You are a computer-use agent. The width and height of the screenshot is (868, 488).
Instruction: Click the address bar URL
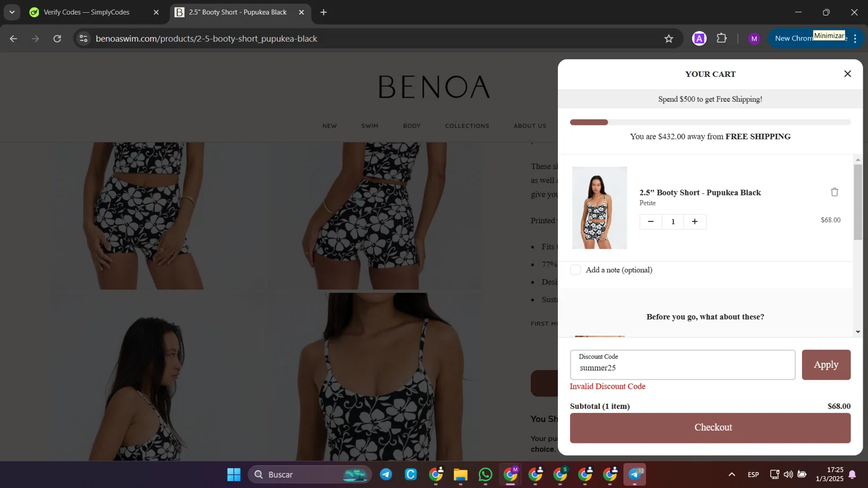pos(207,39)
